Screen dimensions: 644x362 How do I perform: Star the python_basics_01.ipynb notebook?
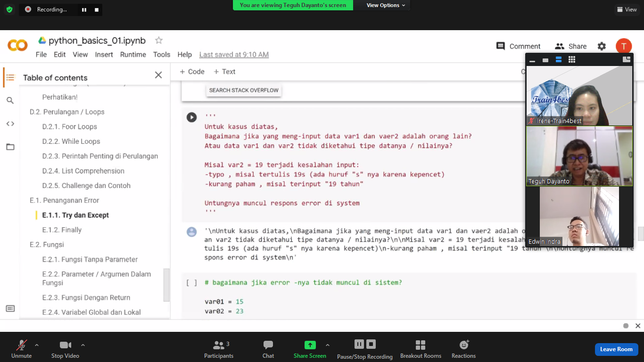[x=159, y=41]
